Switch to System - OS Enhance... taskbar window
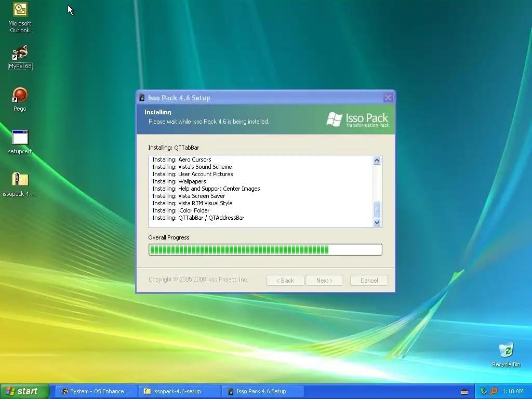Image resolution: width=532 pixels, height=399 pixels. coord(96,391)
